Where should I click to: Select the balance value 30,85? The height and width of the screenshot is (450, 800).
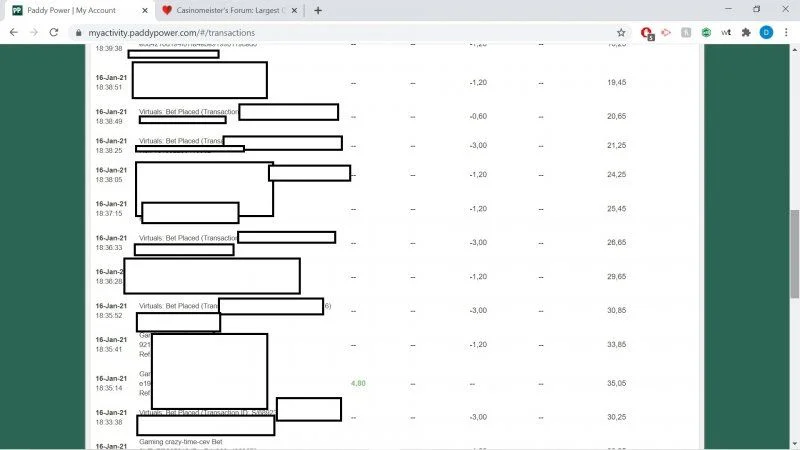click(616, 310)
